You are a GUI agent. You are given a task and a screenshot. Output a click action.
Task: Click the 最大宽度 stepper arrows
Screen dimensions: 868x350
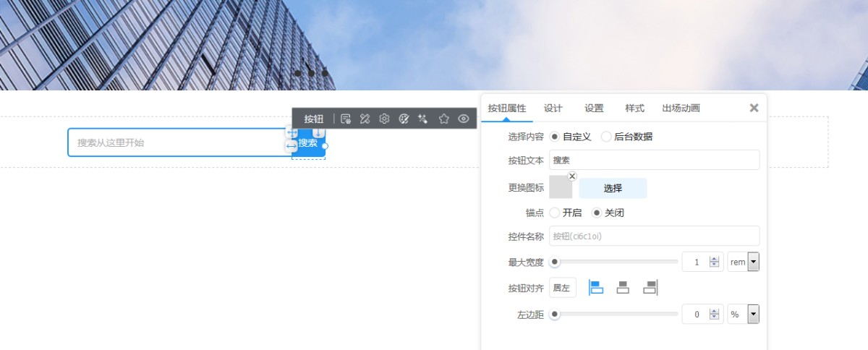(715, 262)
